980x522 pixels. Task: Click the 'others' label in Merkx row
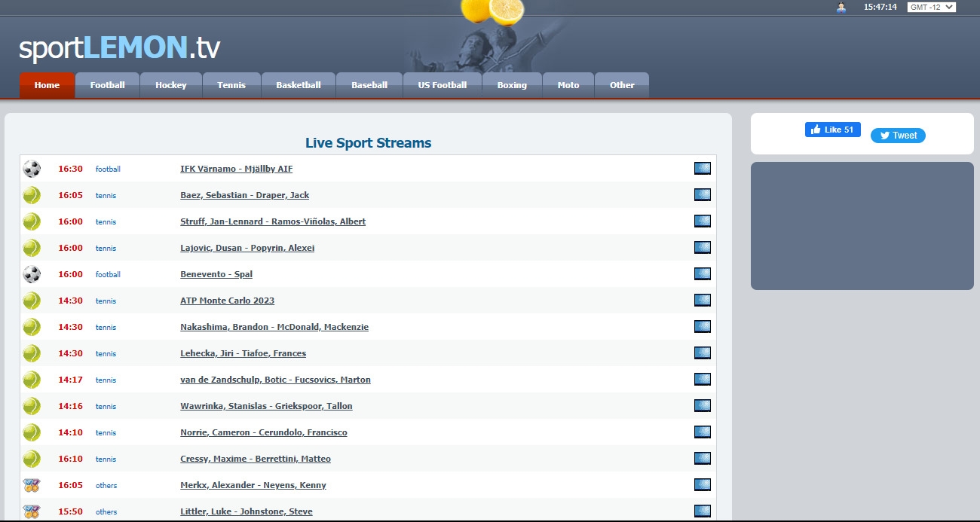click(x=106, y=485)
